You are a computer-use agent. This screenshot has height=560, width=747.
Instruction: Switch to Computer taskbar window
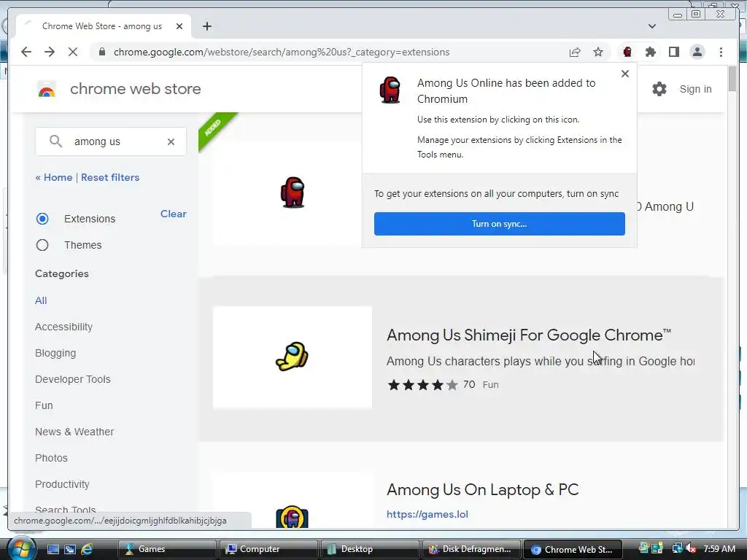pyautogui.click(x=268, y=549)
